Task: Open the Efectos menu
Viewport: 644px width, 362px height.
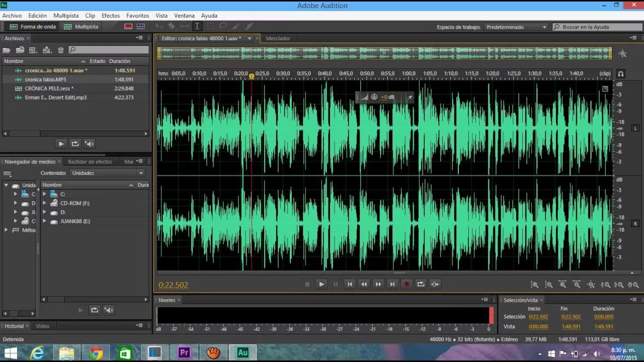Action: (111, 16)
